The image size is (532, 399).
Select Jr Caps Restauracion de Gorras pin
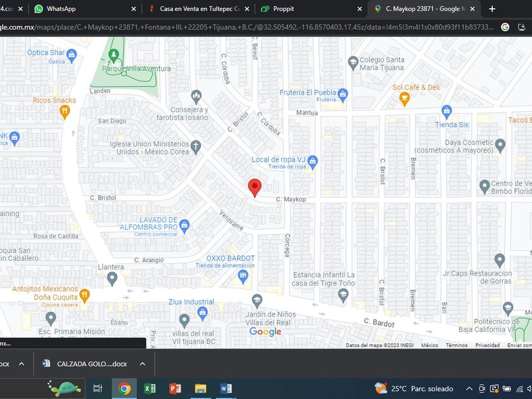point(500,260)
